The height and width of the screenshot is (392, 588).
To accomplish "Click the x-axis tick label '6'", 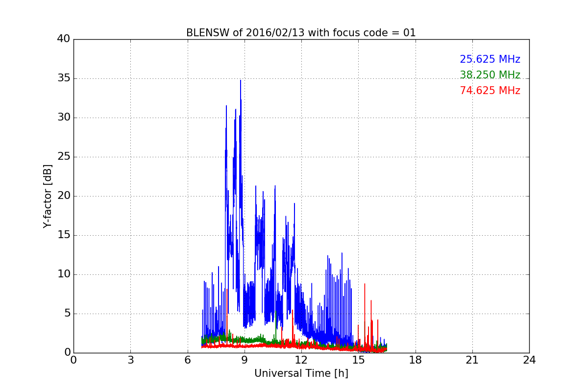I will [188, 360].
